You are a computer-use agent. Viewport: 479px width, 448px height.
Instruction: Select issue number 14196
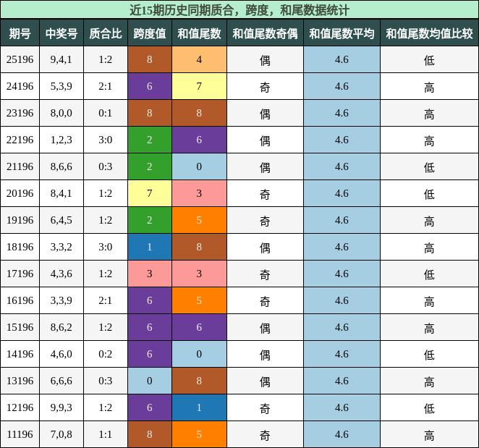pos(20,354)
